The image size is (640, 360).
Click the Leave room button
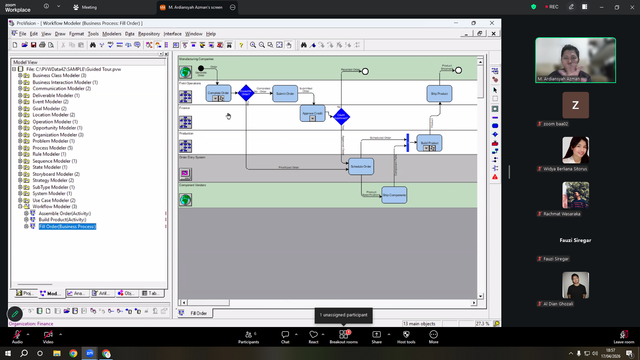(x=624, y=337)
